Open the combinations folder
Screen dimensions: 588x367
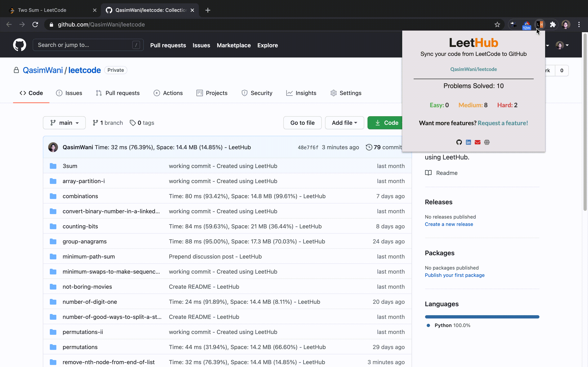click(x=80, y=196)
